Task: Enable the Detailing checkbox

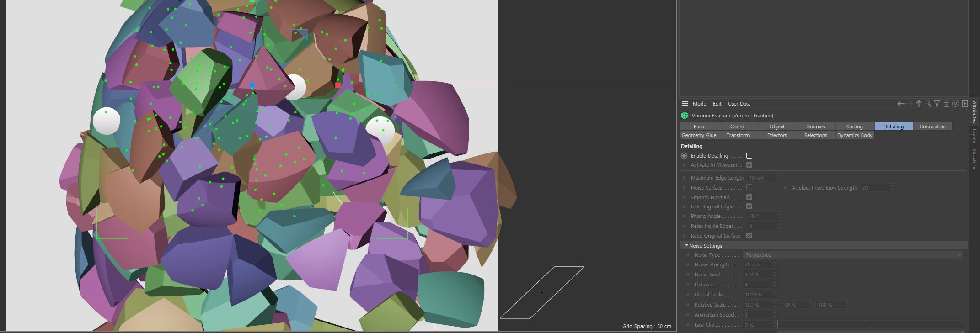Action: (749, 156)
